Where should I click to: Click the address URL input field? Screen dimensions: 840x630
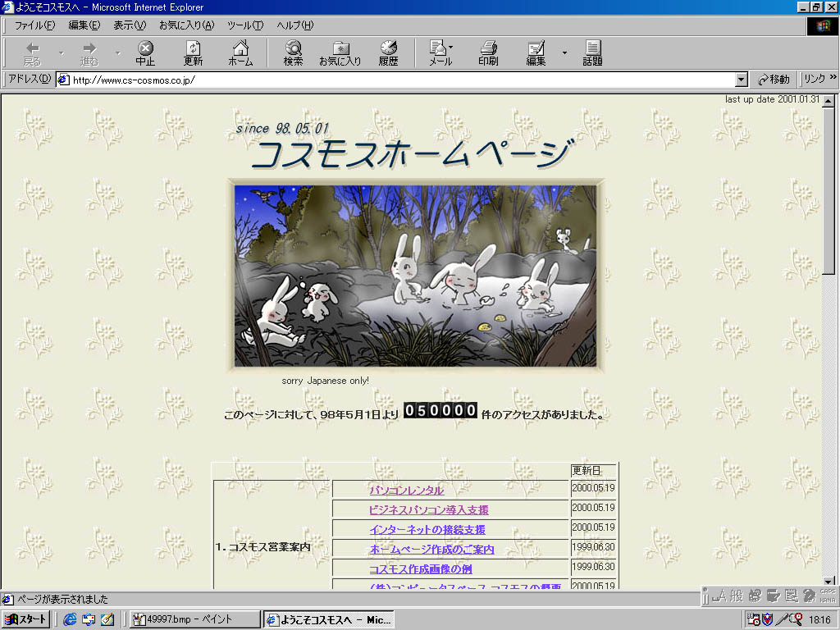point(402,80)
